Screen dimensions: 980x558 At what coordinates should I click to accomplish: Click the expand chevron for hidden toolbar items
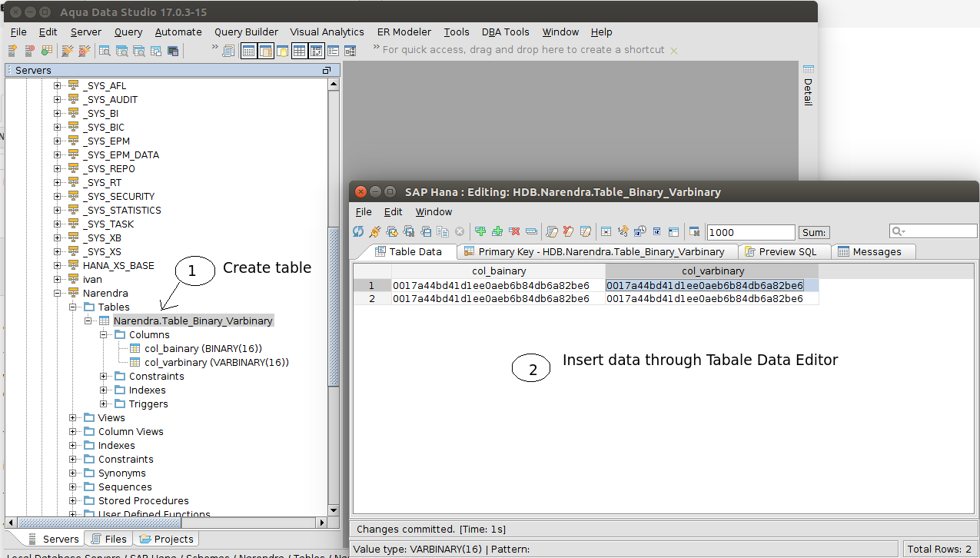coord(214,48)
